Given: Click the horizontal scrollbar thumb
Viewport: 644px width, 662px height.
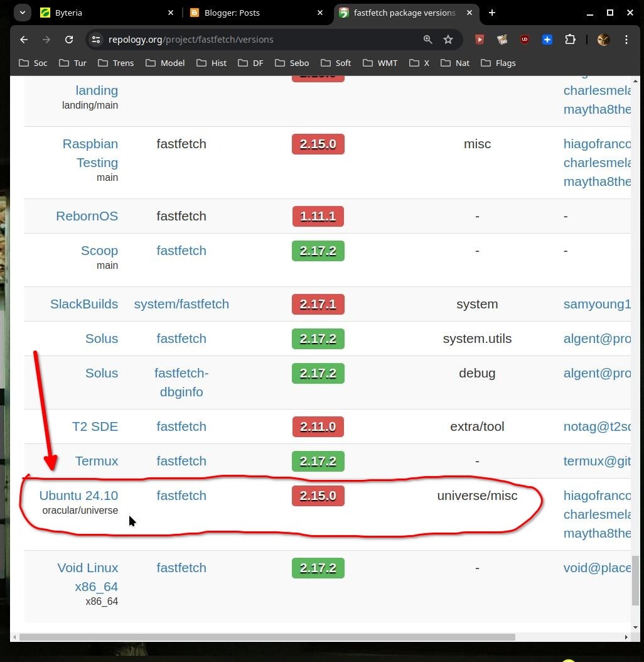Looking at the screenshot, I should pyautogui.click(x=267, y=637).
